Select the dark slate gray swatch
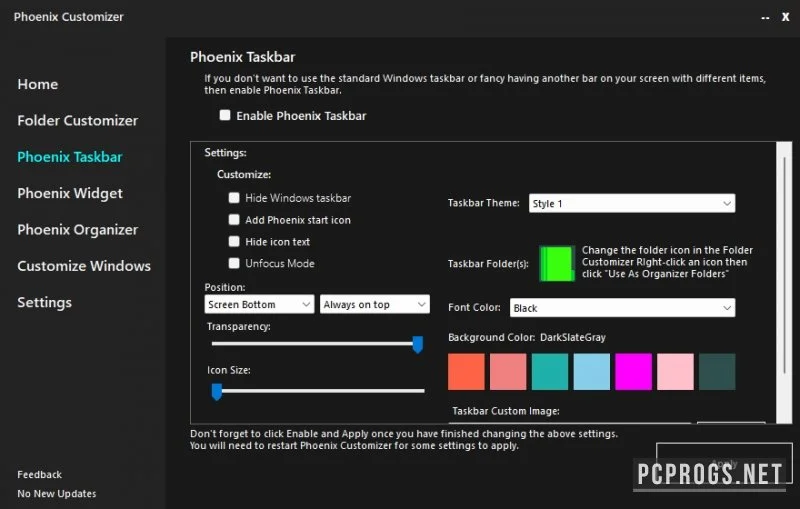 tap(717, 371)
